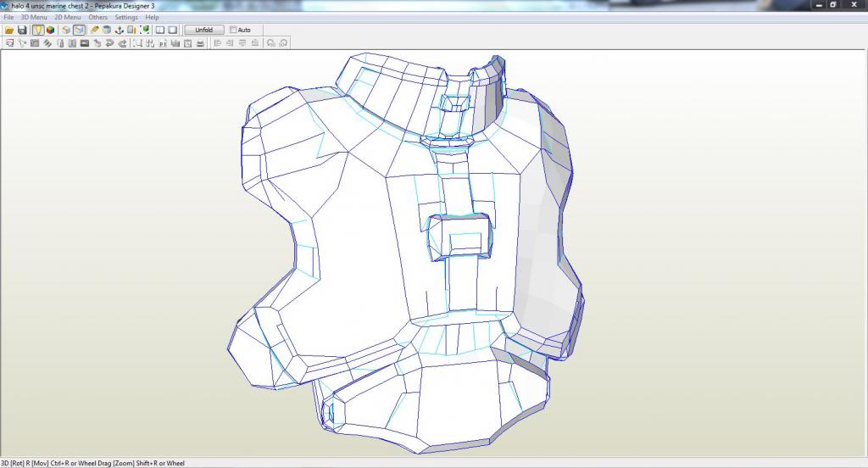Click the dark filled rectangle icon
The height and width of the screenshot is (468, 868).
[84, 43]
